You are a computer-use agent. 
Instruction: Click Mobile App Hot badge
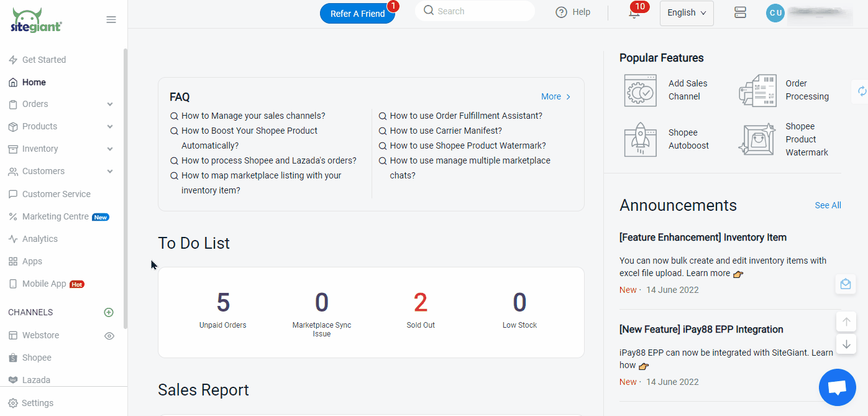(77, 284)
